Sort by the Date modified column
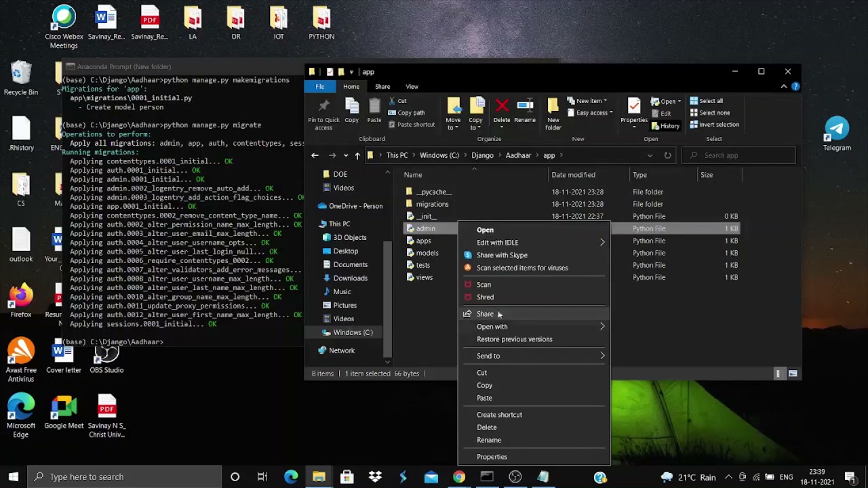Viewport: 868px width, 488px height. 573,175
